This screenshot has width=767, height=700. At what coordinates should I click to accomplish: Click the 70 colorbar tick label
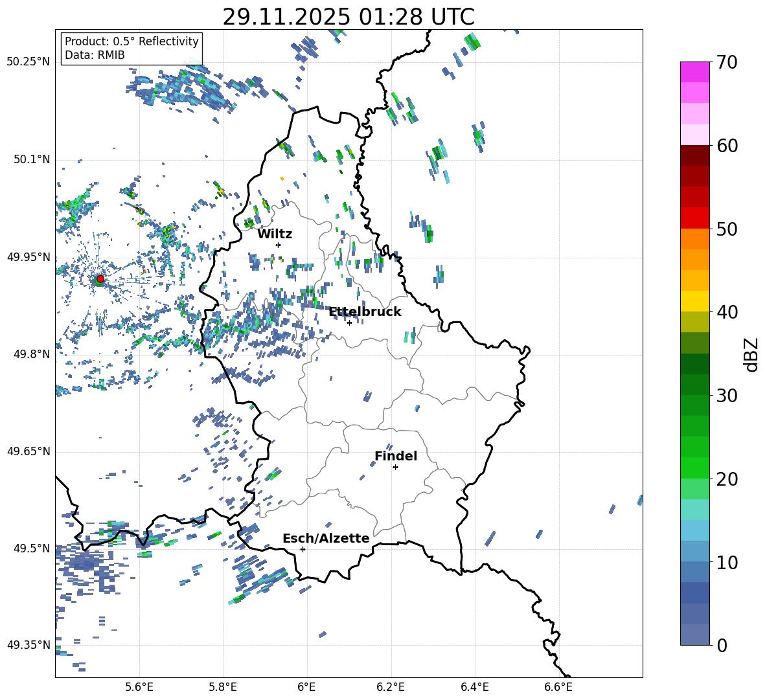click(728, 63)
